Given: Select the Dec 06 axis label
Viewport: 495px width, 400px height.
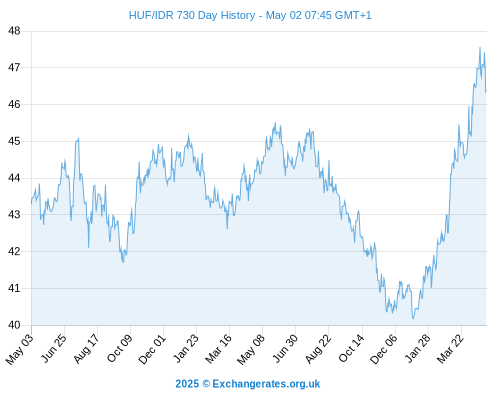Looking at the screenshot, I should [x=384, y=349].
